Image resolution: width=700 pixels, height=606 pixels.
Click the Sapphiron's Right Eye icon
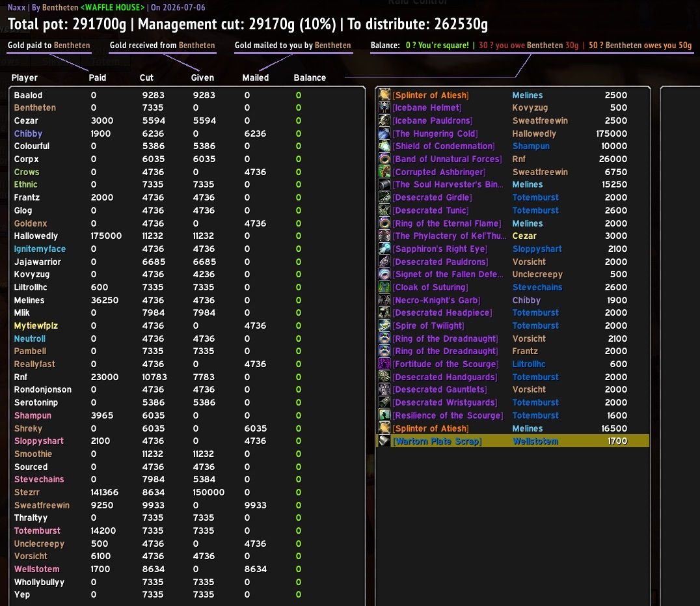click(384, 249)
